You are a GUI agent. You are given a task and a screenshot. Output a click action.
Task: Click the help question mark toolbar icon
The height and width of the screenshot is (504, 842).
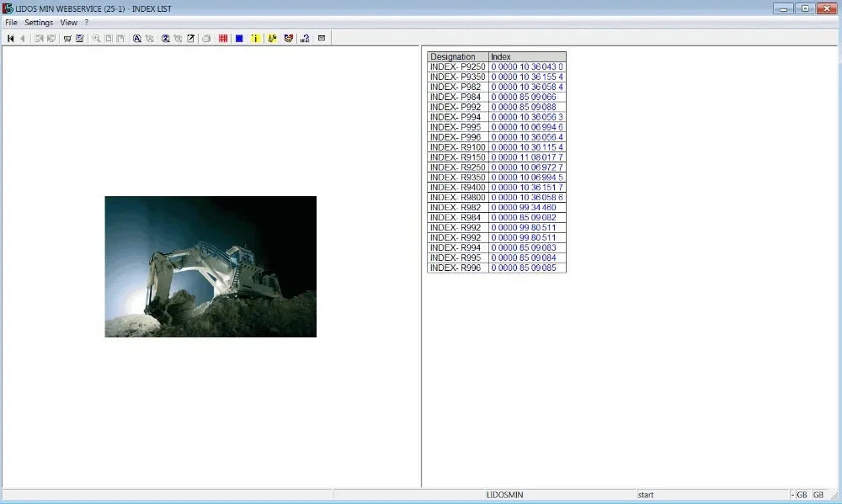click(x=305, y=38)
